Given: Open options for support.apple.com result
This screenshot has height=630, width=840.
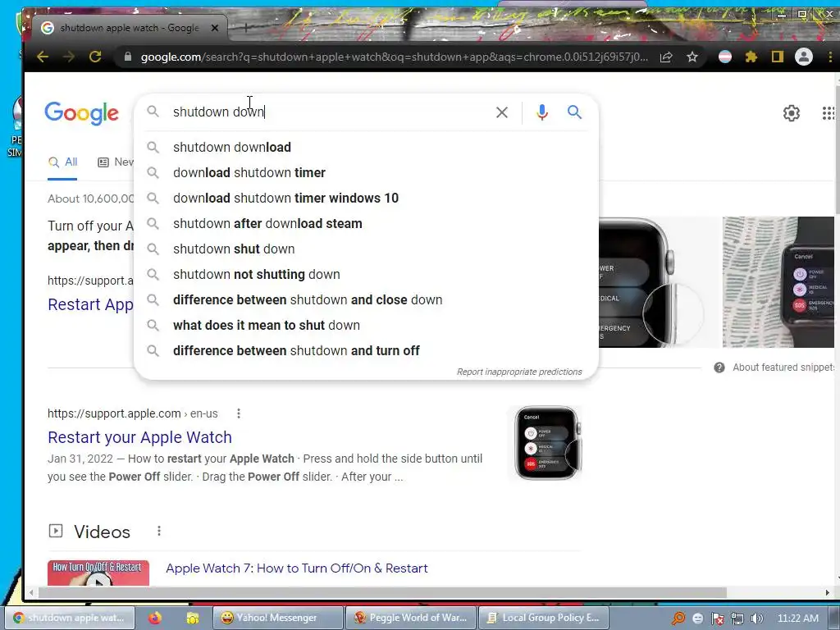Looking at the screenshot, I should (x=239, y=413).
